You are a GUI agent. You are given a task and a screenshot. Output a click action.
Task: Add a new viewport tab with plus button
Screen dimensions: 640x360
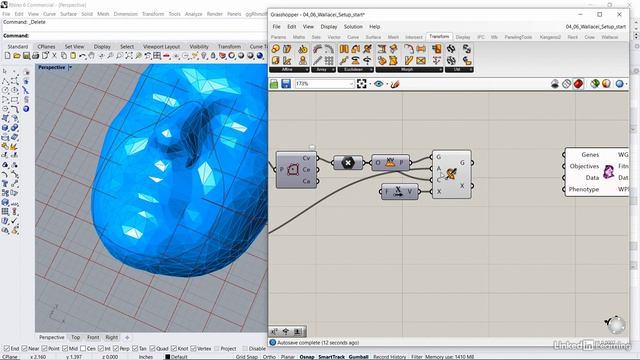pos(127,338)
